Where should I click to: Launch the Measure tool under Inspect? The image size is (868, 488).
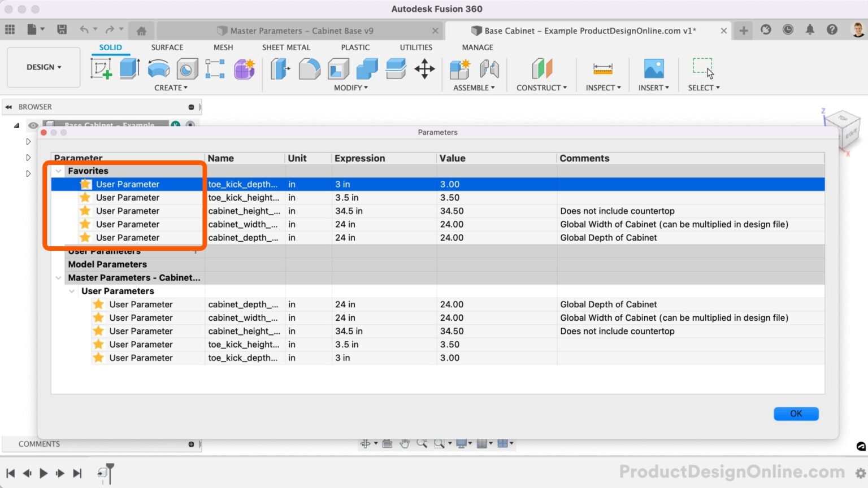click(602, 68)
